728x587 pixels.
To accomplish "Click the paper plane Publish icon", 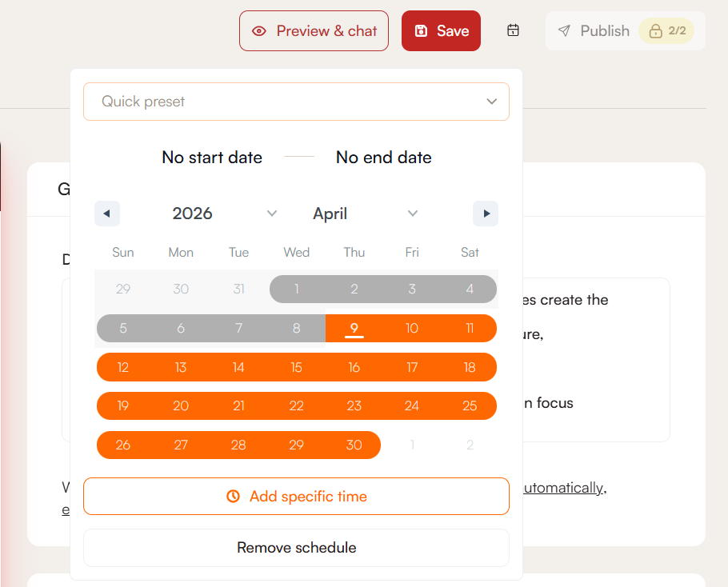I will click(x=565, y=30).
